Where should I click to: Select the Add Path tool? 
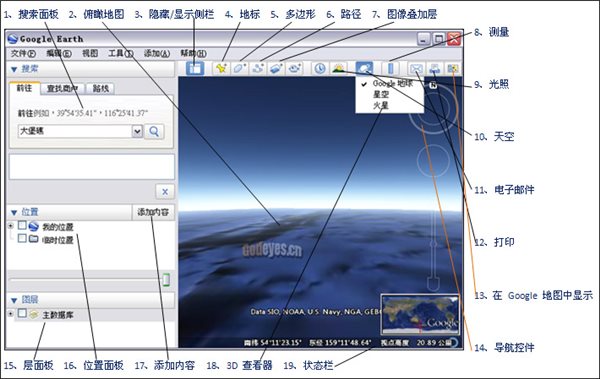258,69
